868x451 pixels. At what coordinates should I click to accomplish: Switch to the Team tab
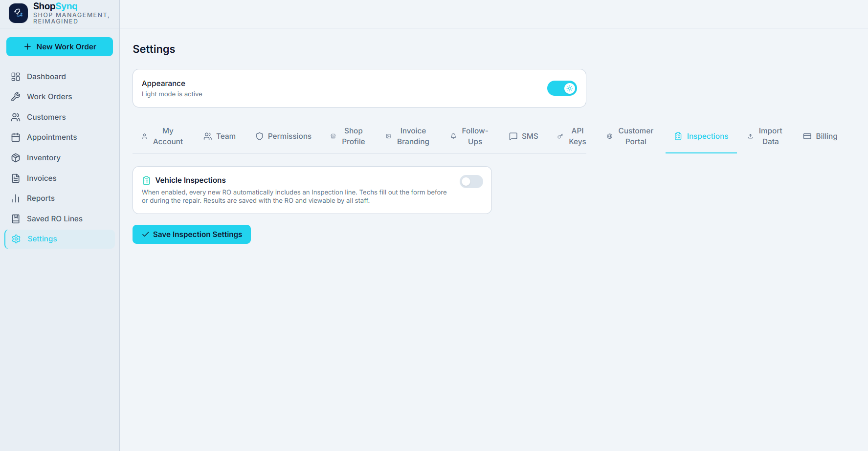click(220, 136)
